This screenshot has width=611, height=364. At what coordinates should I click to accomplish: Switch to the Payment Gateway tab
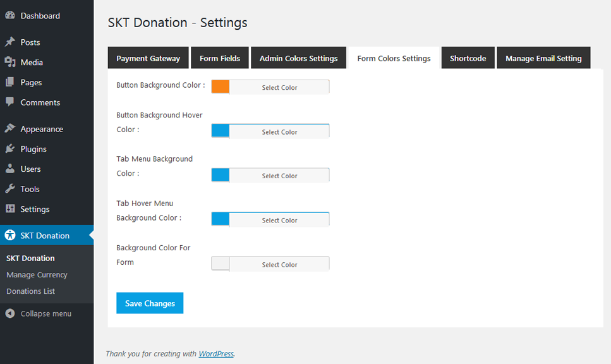[x=148, y=58]
